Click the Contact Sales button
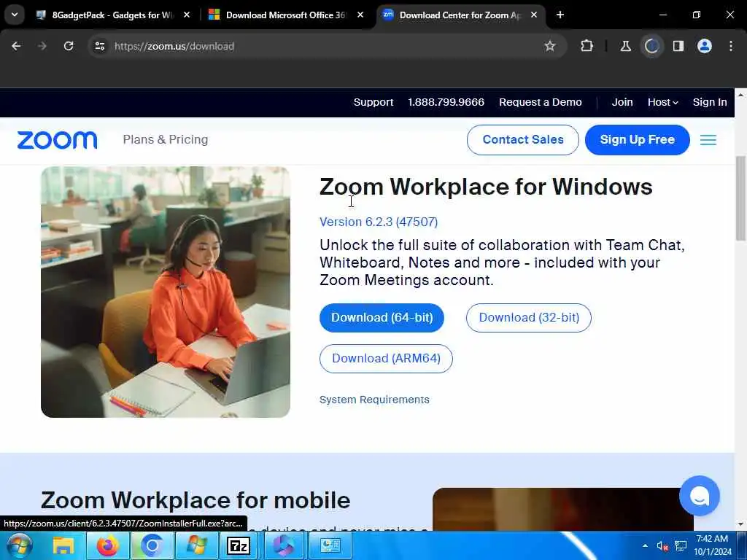 click(522, 140)
